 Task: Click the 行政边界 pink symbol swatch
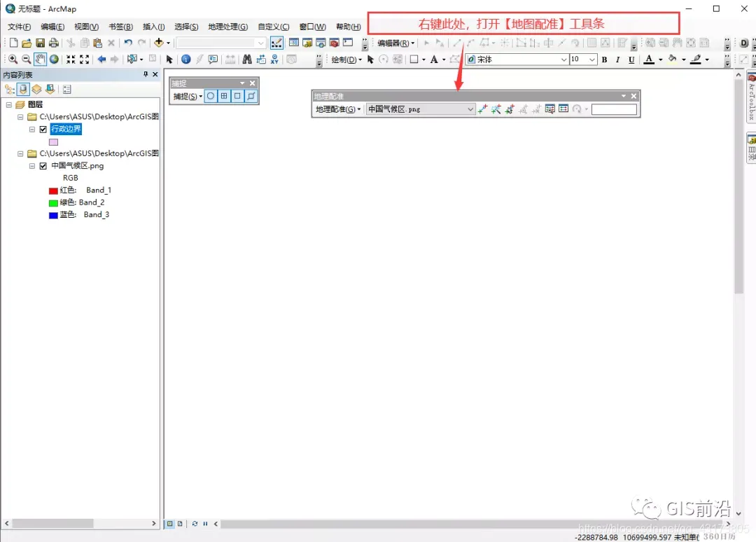pyautogui.click(x=53, y=142)
